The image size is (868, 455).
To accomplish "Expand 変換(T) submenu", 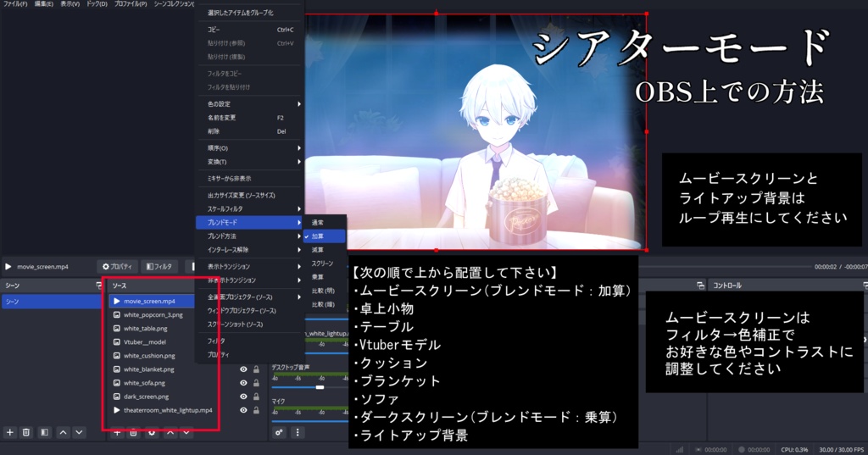I will point(250,162).
